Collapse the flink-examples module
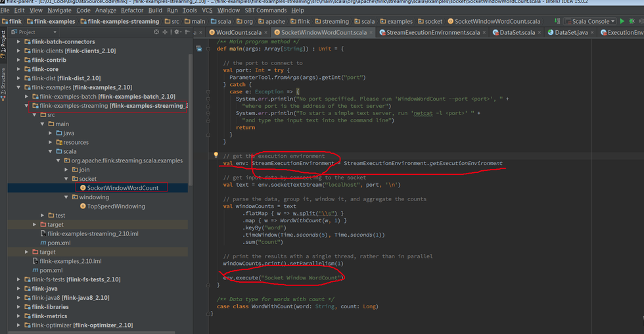This screenshot has height=334, width=644. [18, 87]
